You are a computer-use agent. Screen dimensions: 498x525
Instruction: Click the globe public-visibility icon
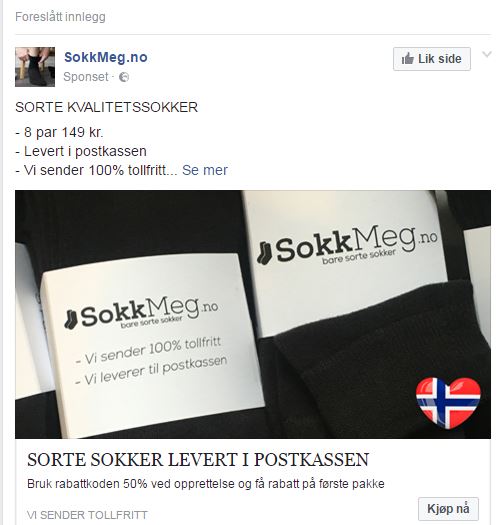tap(124, 77)
